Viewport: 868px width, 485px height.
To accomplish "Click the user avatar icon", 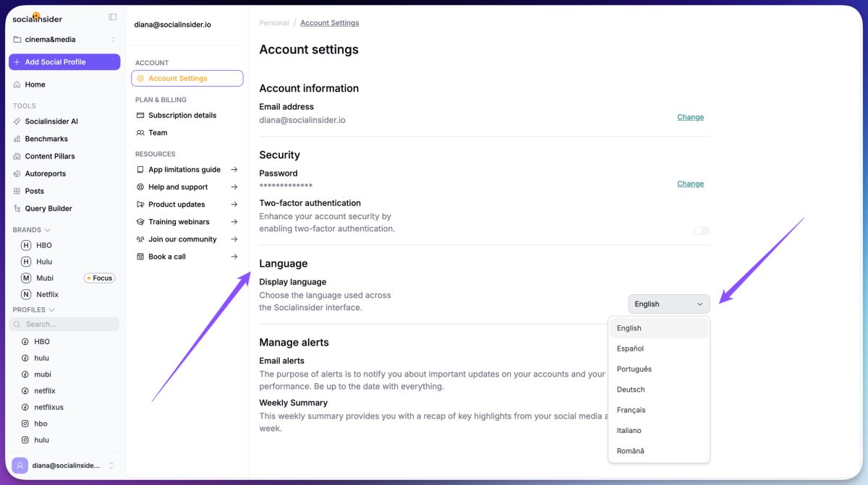I will 20,465.
